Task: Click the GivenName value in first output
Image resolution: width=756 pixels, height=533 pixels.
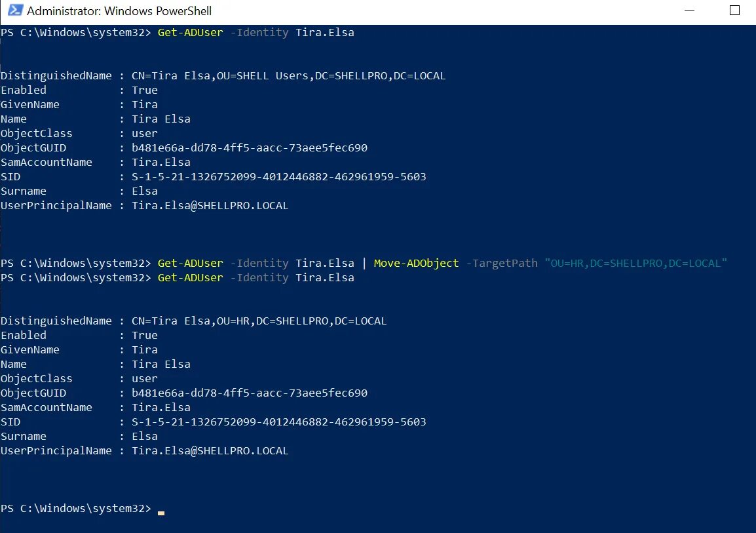Action: pyautogui.click(x=144, y=104)
